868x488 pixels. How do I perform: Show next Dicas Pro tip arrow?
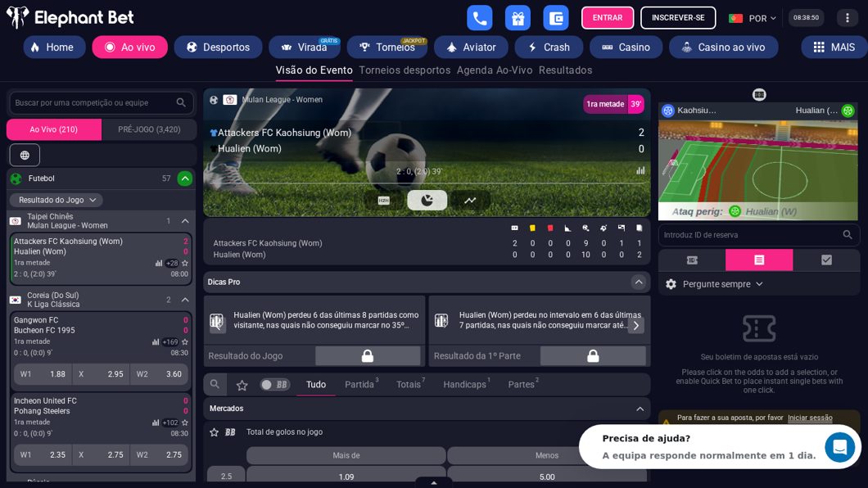pos(636,325)
